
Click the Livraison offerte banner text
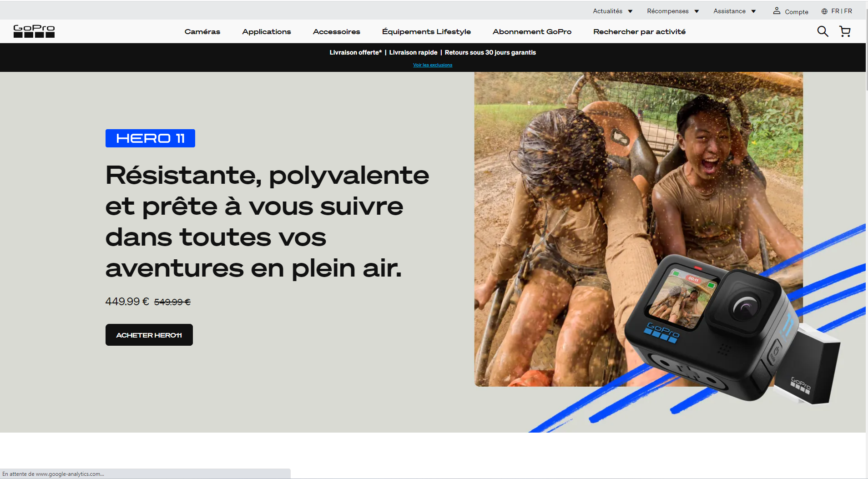(356, 52)
